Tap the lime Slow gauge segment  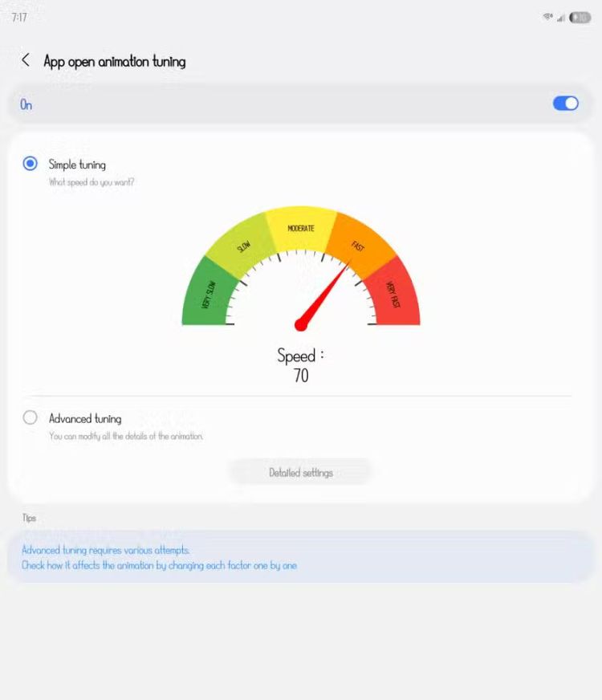pos(242,246)
